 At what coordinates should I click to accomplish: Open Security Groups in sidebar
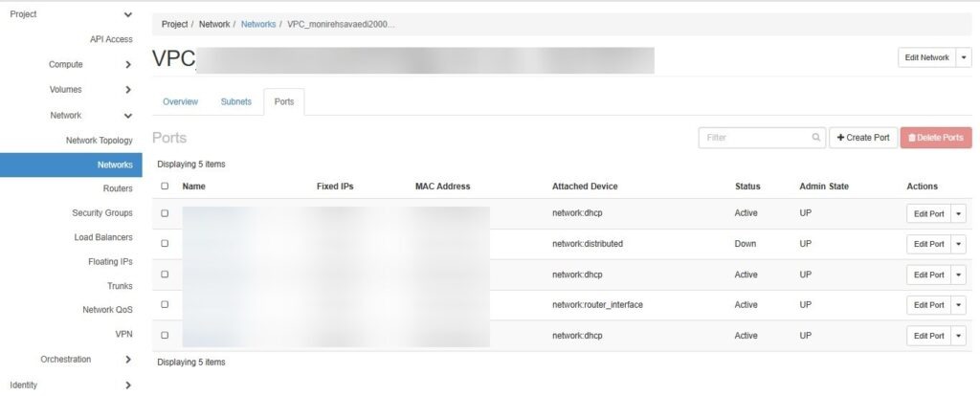[102, 213]
